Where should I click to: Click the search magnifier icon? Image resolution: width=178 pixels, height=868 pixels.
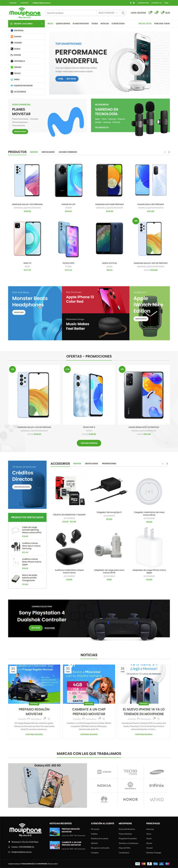(x=123, y=13)
